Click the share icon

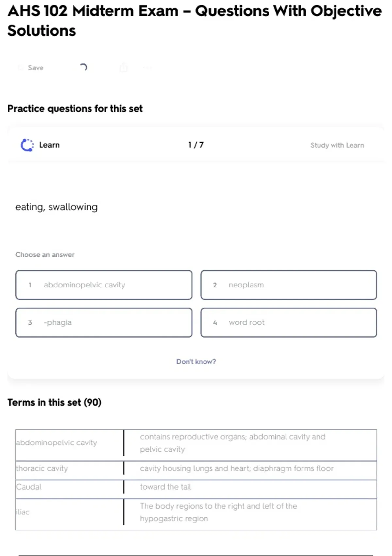point(123,68)
